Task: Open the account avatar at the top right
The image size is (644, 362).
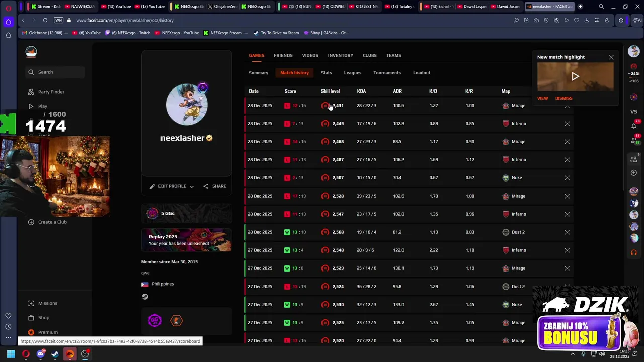Action: [x=634, y=51]
